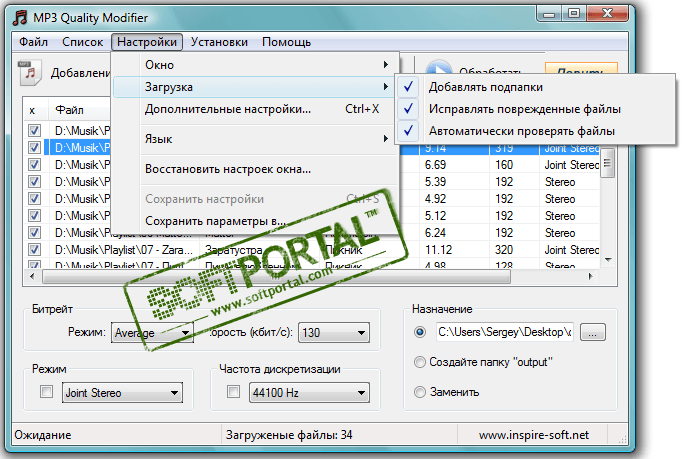The image size is (682, 459).
Task: Select the Заменить radio button
Action: [x=420, y=392]
